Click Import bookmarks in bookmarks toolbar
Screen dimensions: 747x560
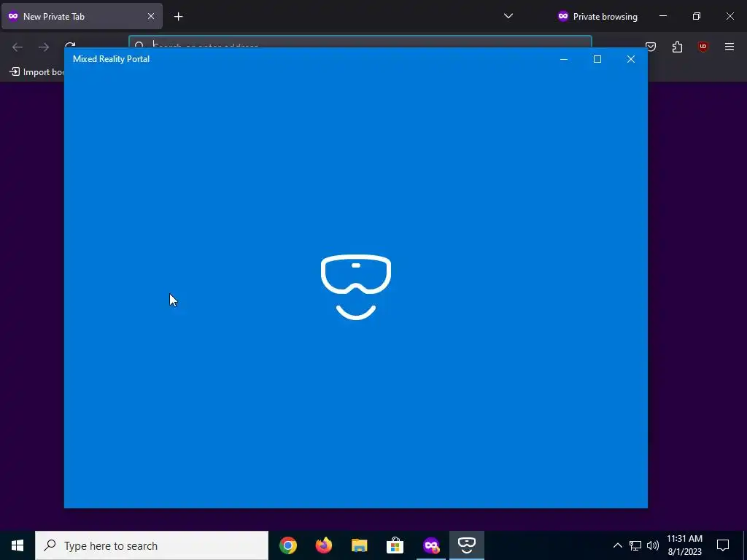pos(36,72)
